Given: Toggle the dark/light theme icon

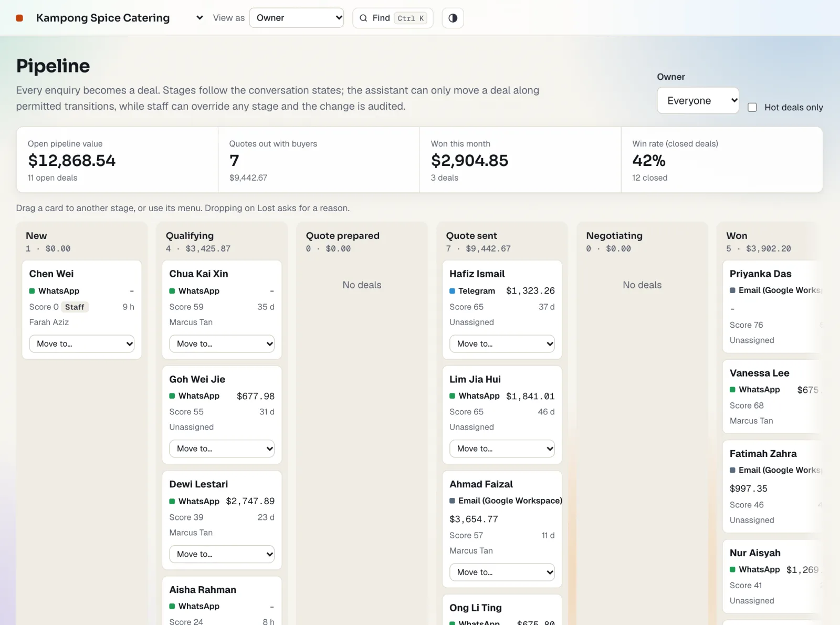Looking at the screenshot, I should coord(453,18).
